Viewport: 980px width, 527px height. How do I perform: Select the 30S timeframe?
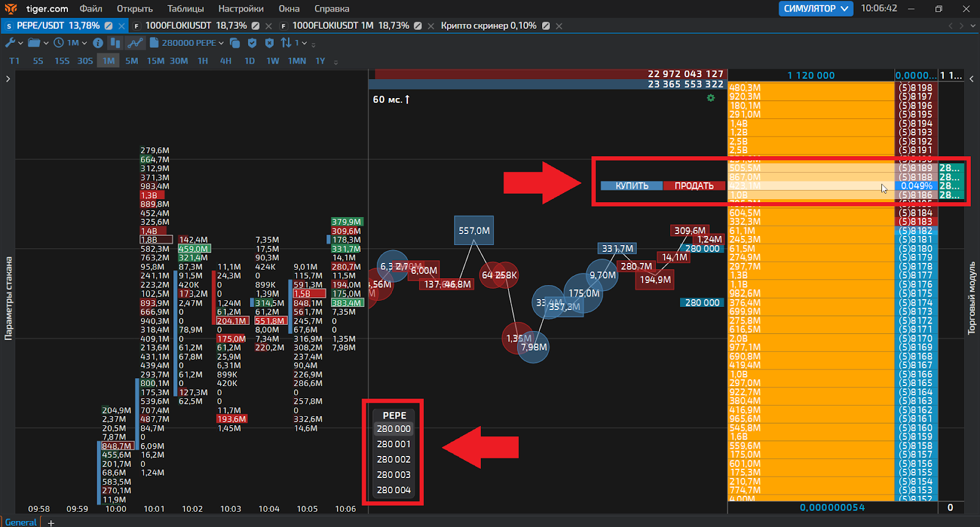[x=85, y=61]
